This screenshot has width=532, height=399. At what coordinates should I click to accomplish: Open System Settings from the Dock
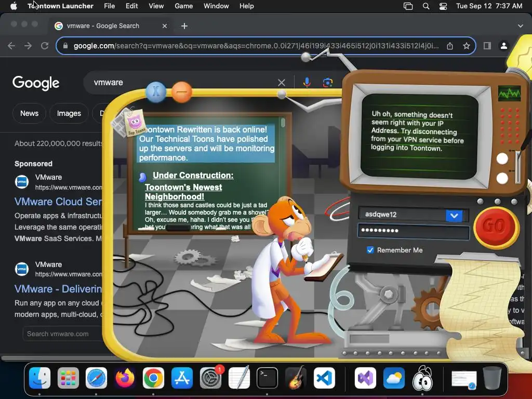(210, 378)
